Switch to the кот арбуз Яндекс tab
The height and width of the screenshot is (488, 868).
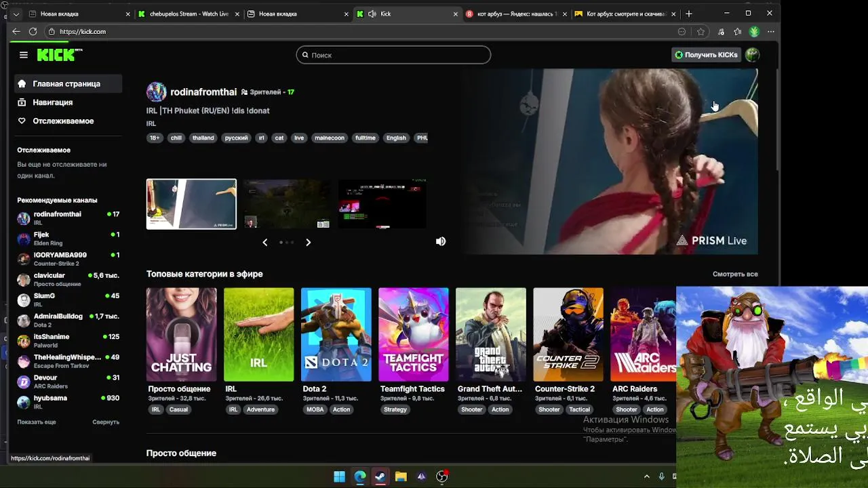coord(516,14)
